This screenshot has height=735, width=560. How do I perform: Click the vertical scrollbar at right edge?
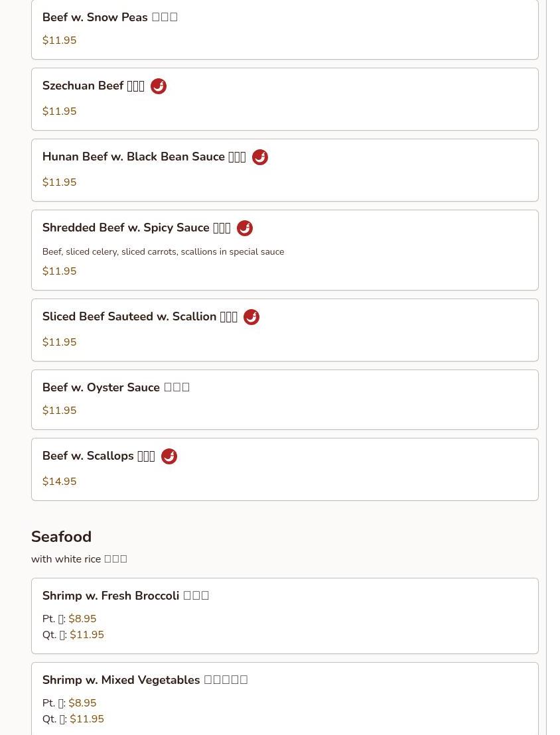click(x=547, y=367)
